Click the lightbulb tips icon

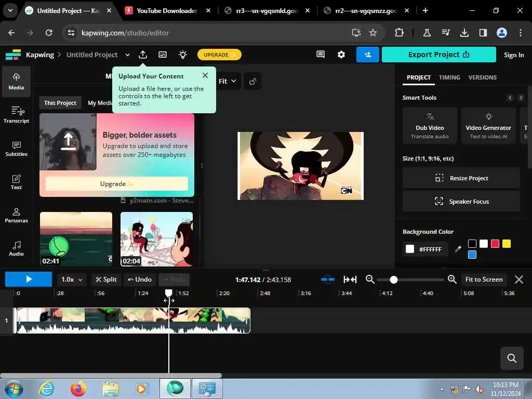coord(183,55)
